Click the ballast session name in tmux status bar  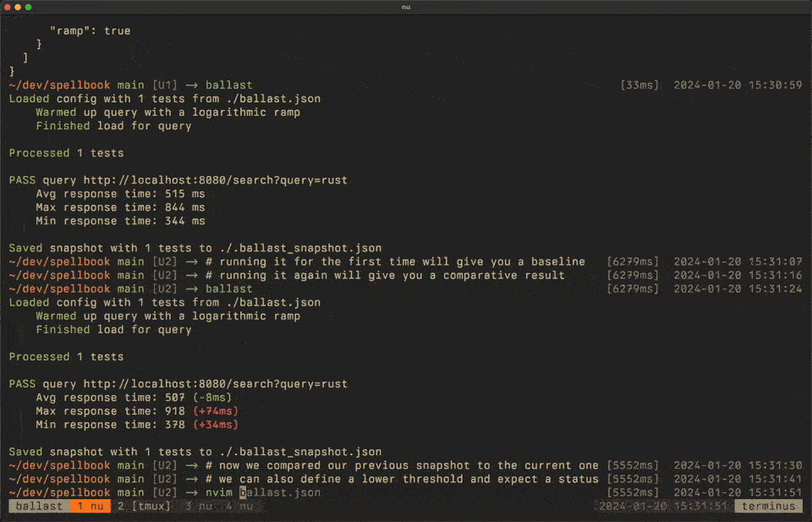click(38, 505)
